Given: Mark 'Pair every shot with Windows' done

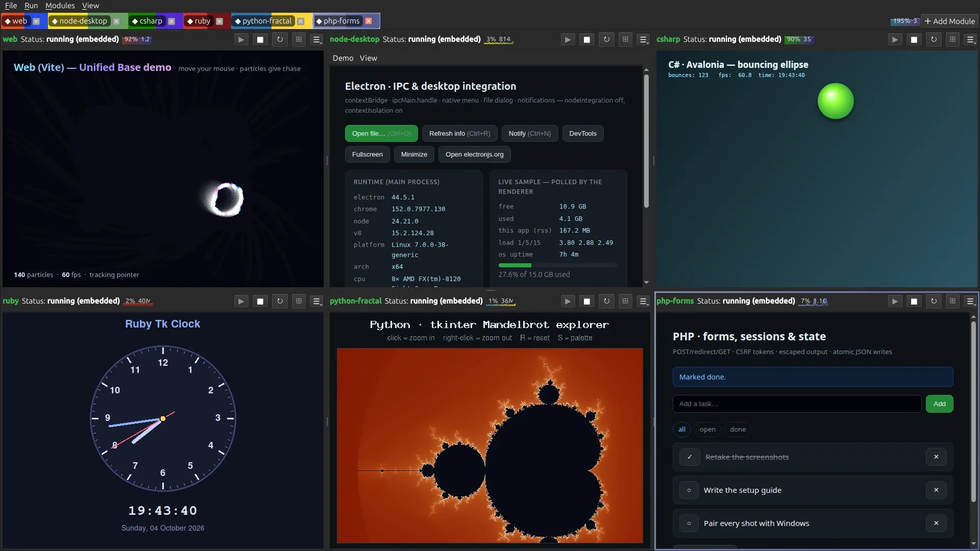Looking at the screenshot, I should click(689, 523).
